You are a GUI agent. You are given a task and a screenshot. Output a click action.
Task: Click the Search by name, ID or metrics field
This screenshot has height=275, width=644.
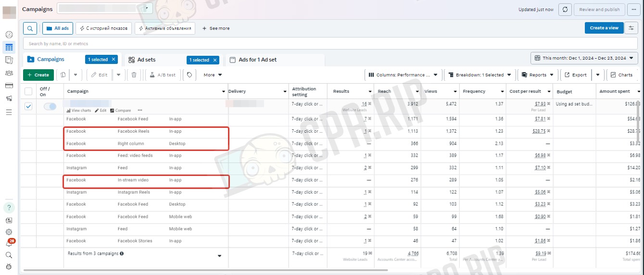(331, 44)
